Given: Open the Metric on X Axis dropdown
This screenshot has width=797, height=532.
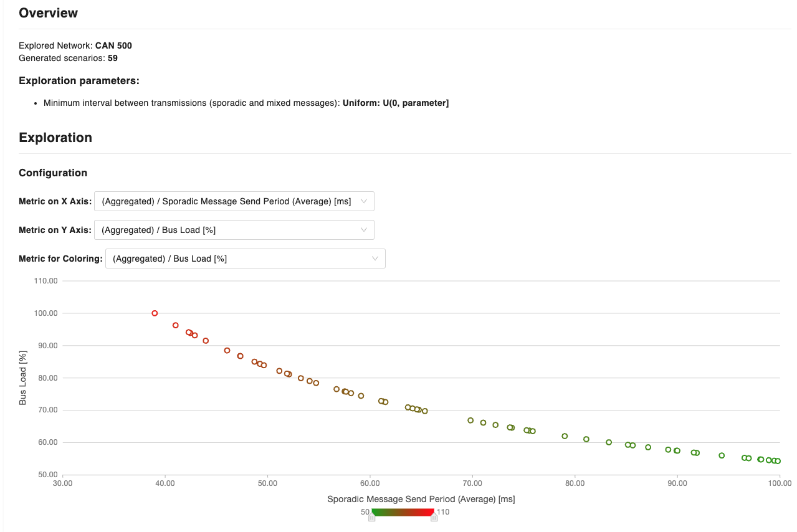Looking at the screenshot, I should [234, 201].
